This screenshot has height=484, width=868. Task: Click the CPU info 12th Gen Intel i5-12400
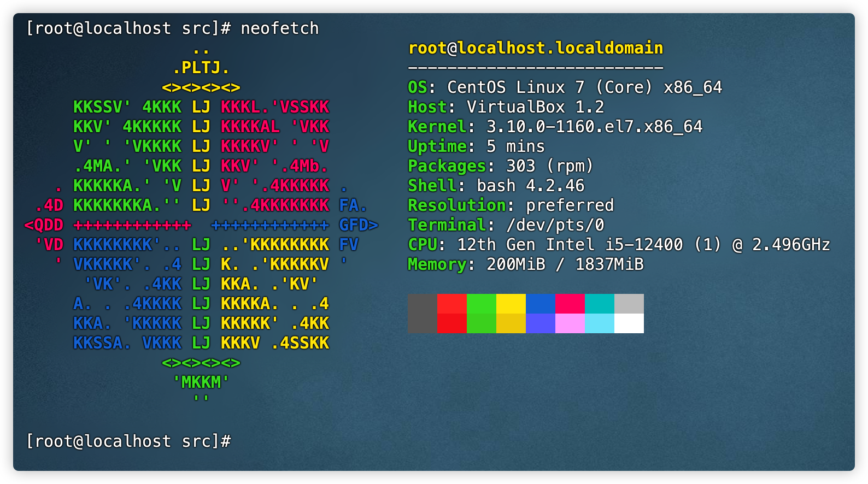pyautogui.click(x=570, y=245)
